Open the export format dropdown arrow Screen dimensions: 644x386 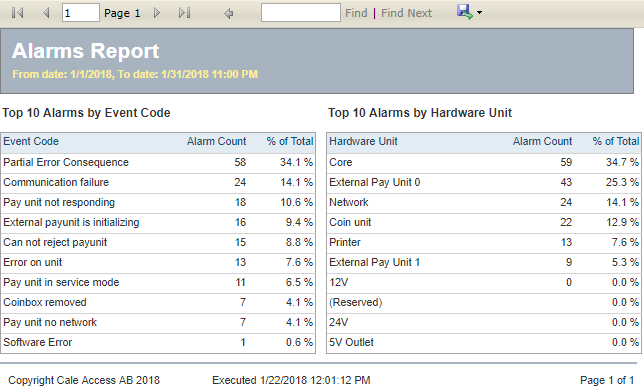pos(479,13)
